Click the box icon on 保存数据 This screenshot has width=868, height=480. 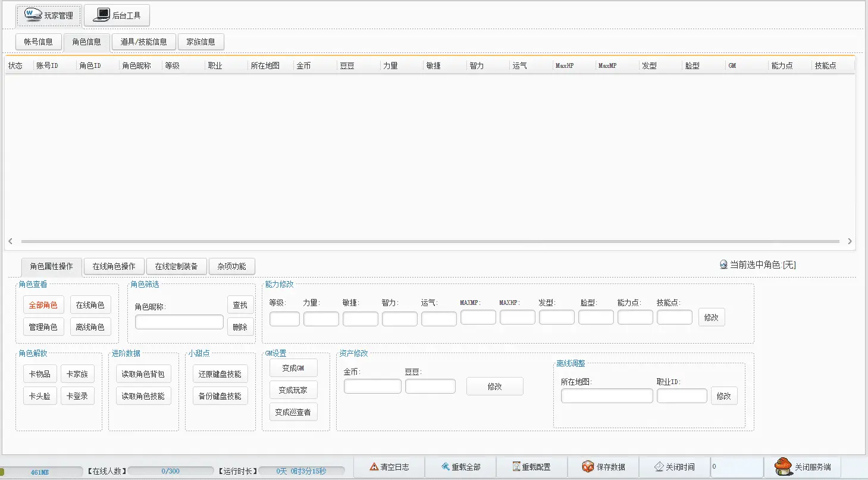pos(588,467)
